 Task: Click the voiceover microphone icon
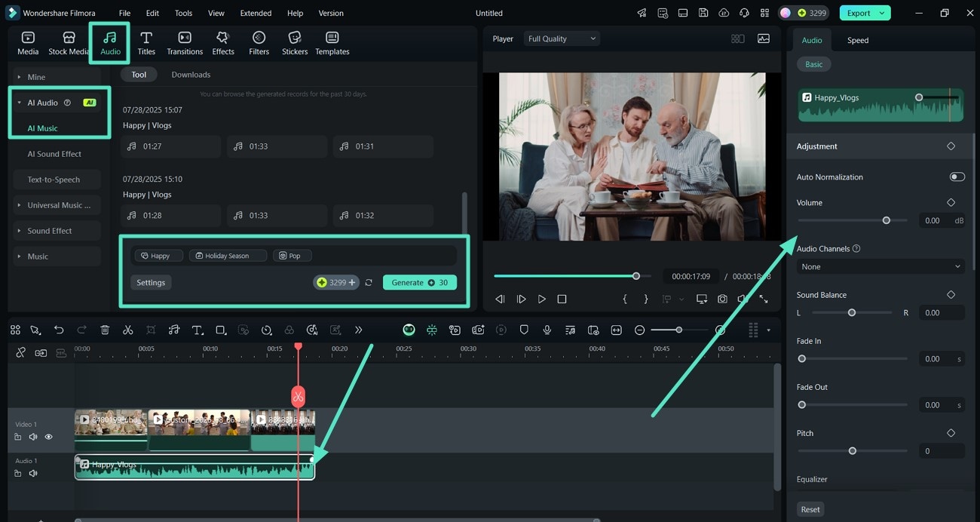tap(547, 330)
